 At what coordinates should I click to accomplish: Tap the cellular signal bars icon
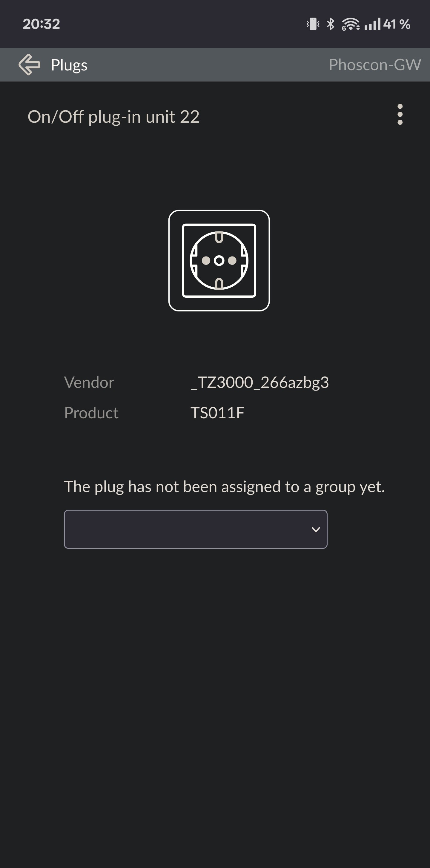(x=372, y=24)
